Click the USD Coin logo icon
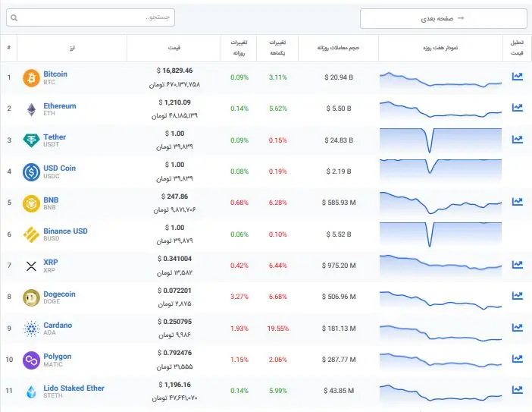This screenshot has width=532, height=412. (31, 171)
